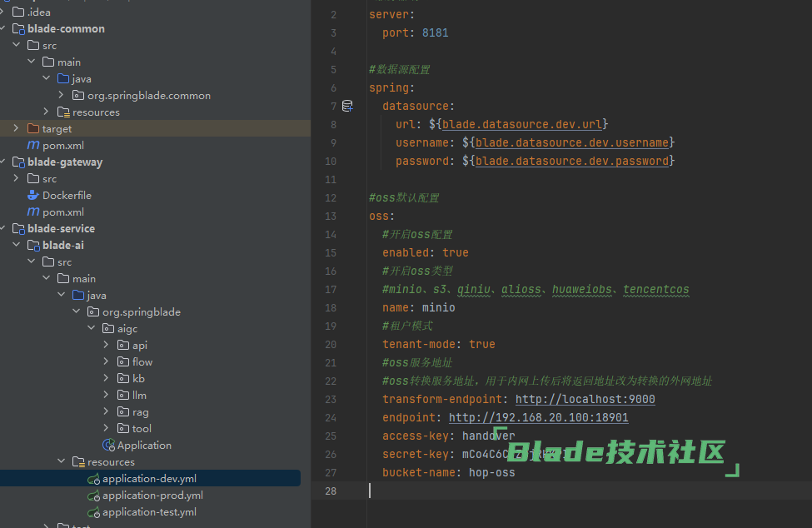812x528 pixels.
Task: Click the blade-service module folder icon
Action: (x=18, y=228)
